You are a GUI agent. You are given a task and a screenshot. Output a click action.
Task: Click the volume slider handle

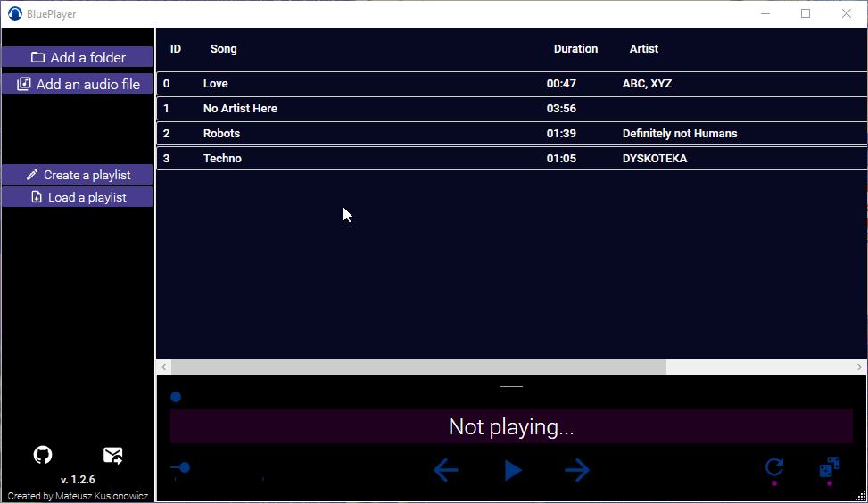point(185,467)
